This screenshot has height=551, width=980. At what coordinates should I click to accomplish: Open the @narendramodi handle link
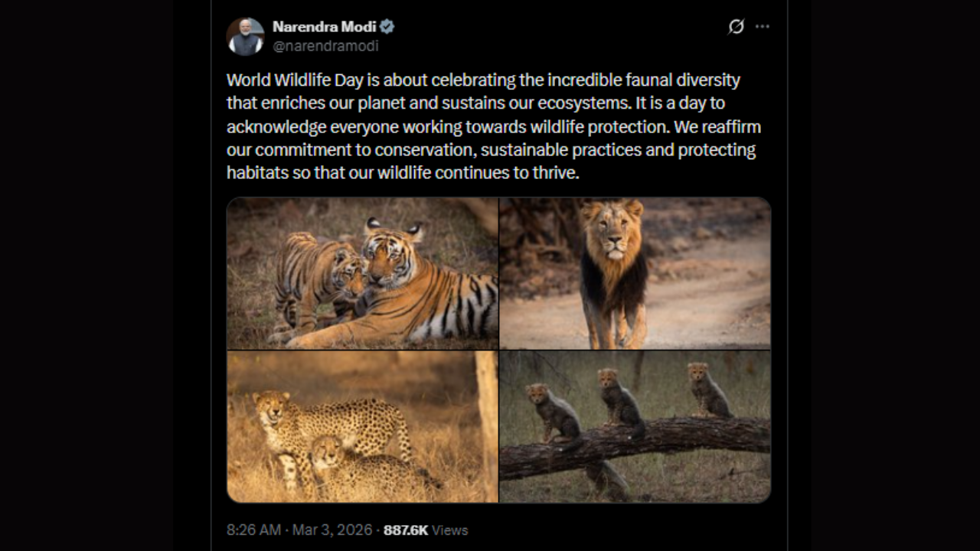click(x=325, y=46)
